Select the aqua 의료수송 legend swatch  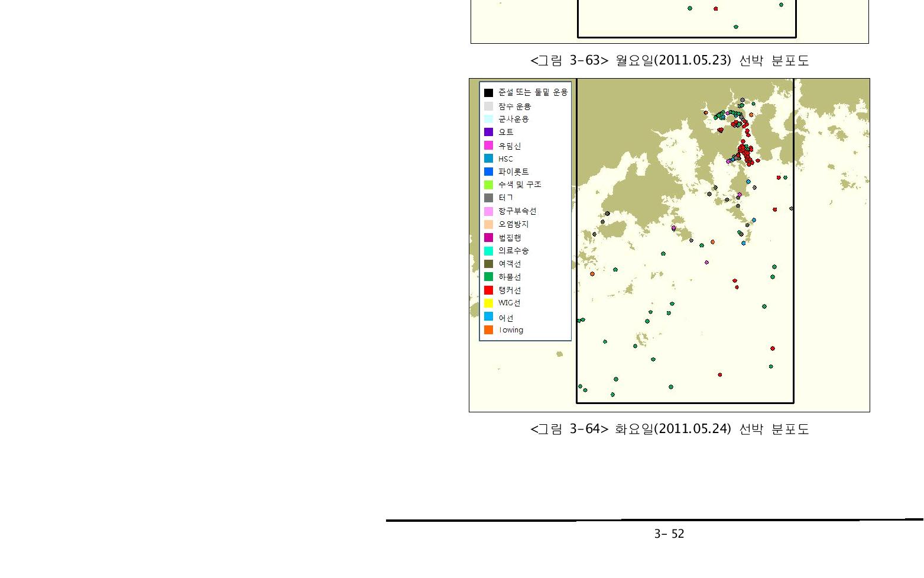(488, 251)
